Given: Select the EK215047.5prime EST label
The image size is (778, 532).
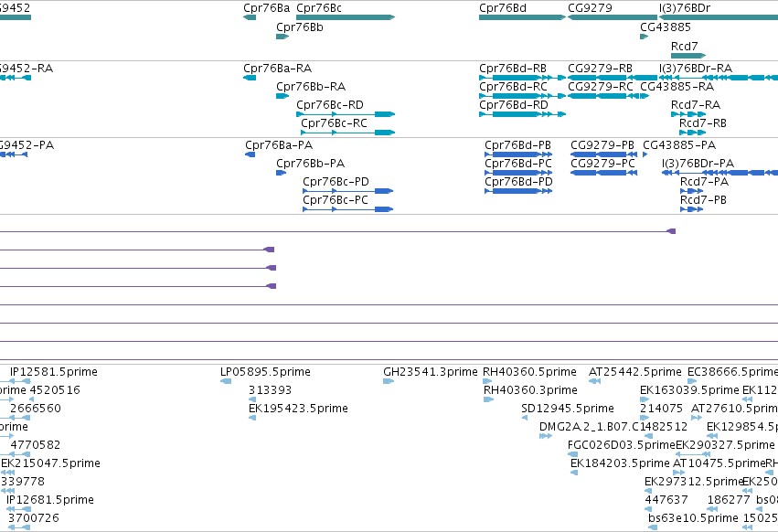Looking at the screenshot, I should pos(50,464).
